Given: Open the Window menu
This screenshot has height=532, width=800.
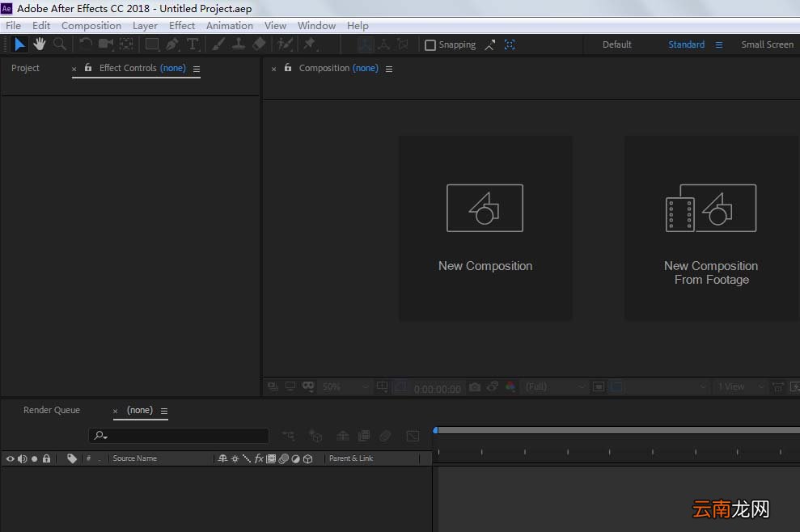Looking at the screenshot, I should 316,26.
